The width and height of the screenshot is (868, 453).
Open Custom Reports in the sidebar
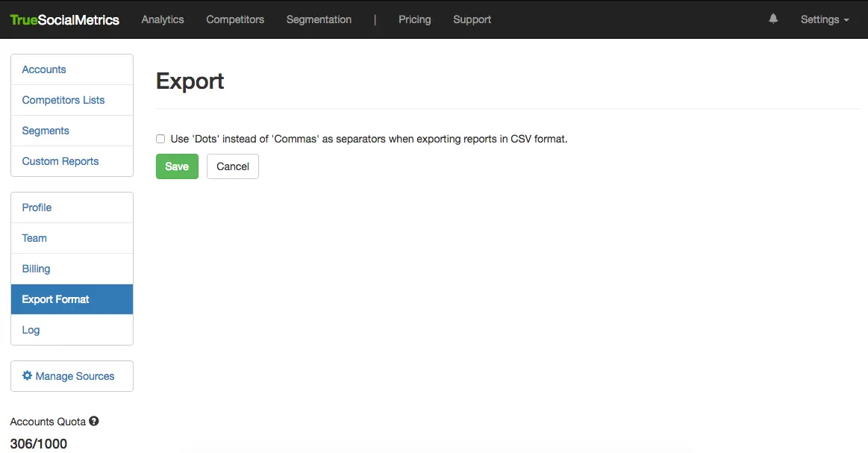[x=60, y=161]
